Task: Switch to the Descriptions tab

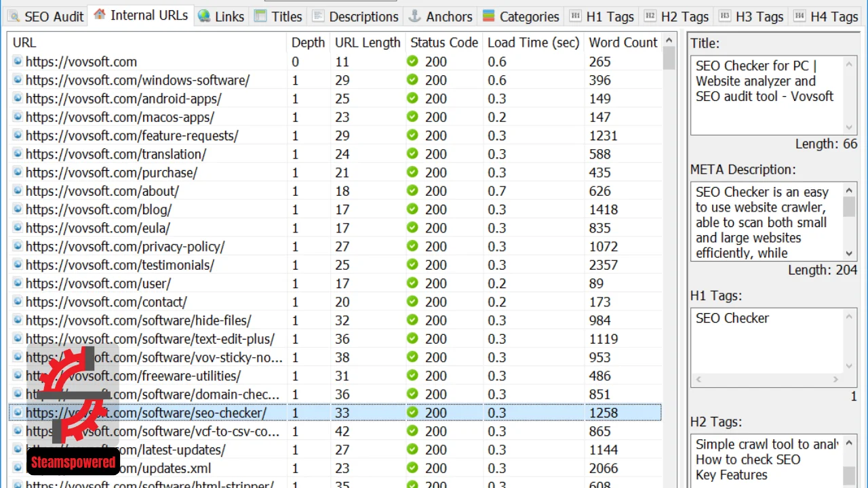Action: coord(355,16)
